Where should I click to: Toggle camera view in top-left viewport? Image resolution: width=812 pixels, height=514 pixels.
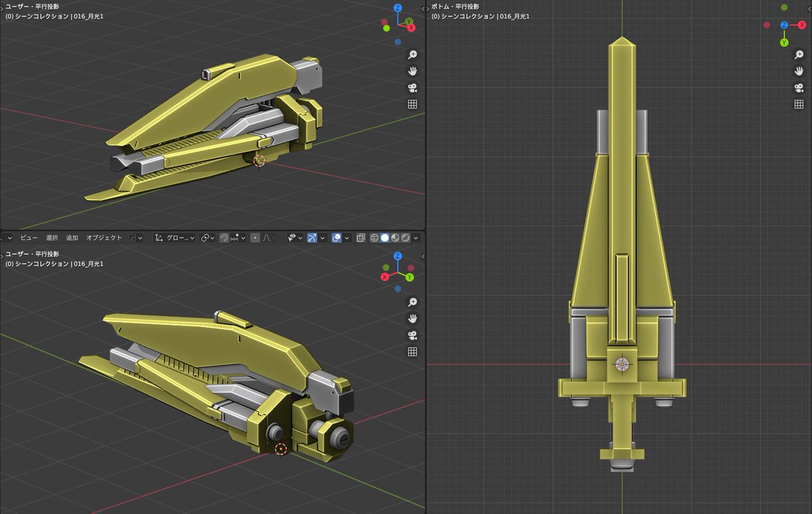click(412, 88)
